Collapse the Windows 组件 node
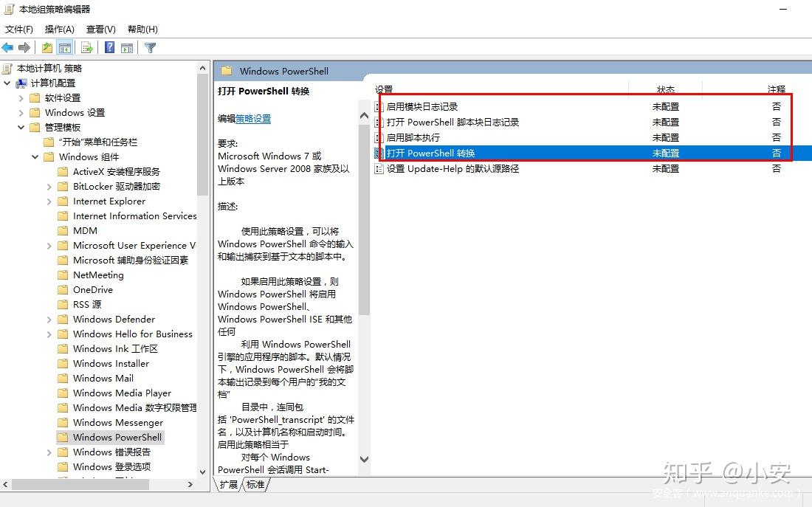812x507 pixels. pos(35,157)
